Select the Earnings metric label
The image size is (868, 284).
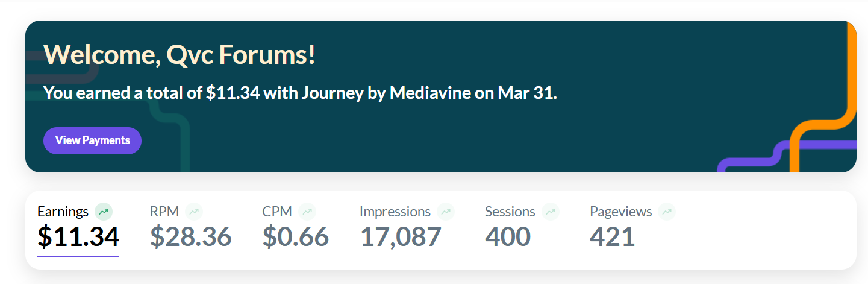click(x=63, y=212)
